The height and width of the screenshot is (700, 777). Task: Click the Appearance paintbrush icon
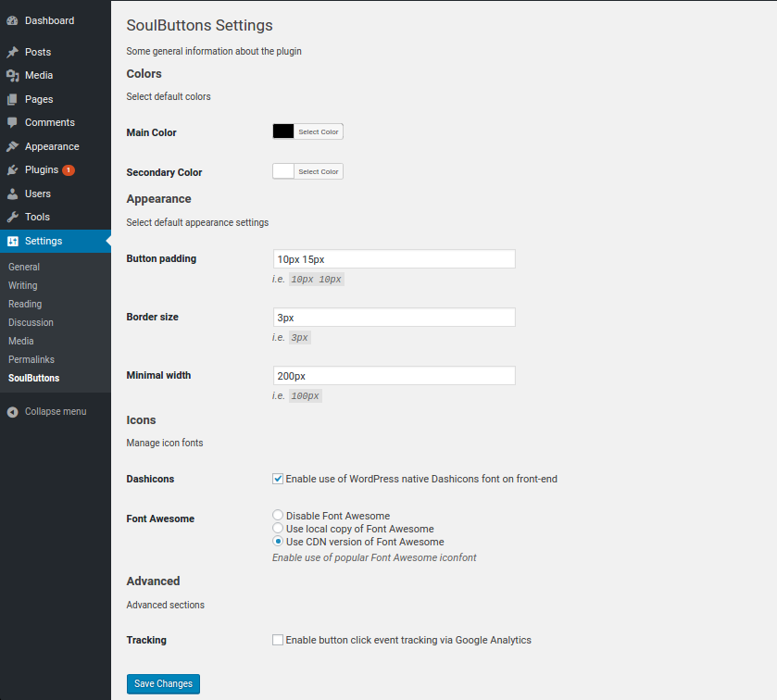click(x=12, y=146)
